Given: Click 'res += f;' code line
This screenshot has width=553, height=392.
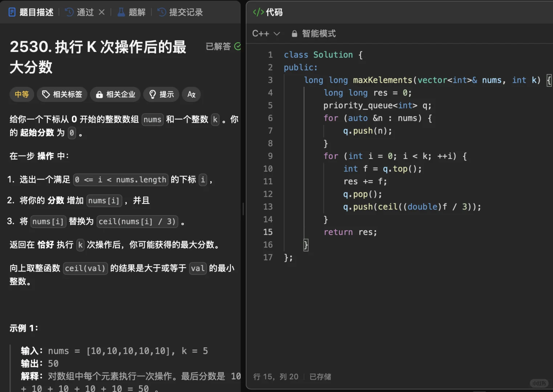Looking at the screenshot, I should point(365,181).
